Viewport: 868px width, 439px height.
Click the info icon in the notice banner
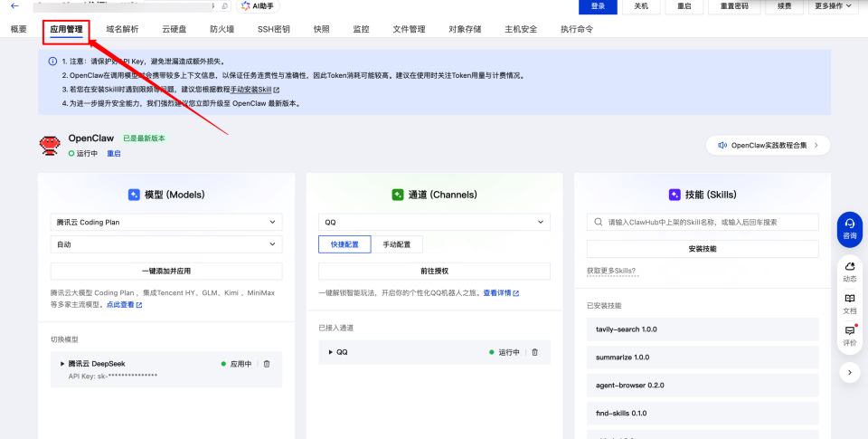click(52, 62)
